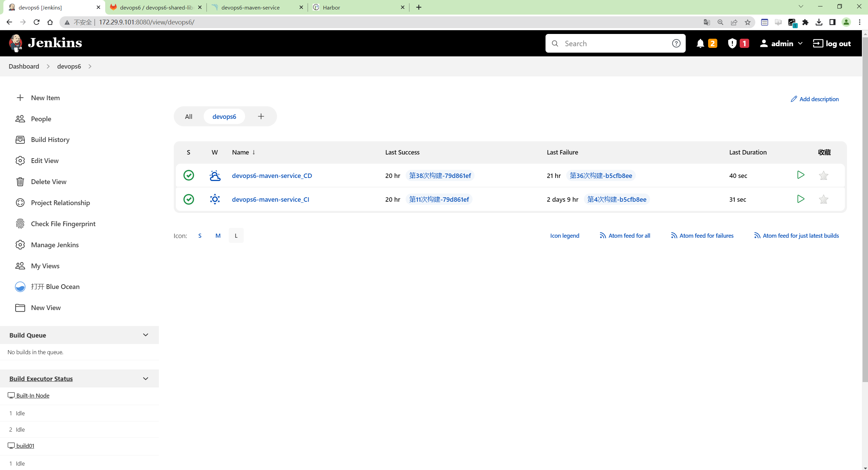Favorite the devops6-maven-service_CI job star
The height and width of the screenshot is (470, 868).
[x=823, y=199]
